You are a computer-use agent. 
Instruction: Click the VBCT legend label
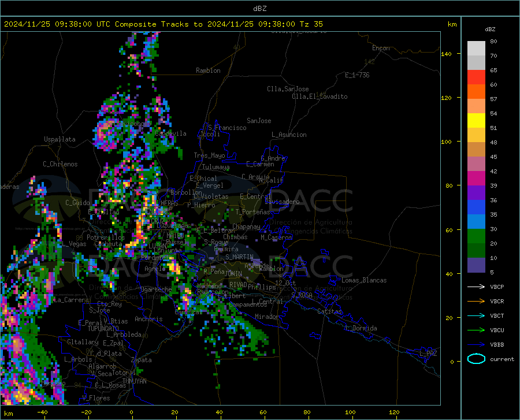(497, 315)
